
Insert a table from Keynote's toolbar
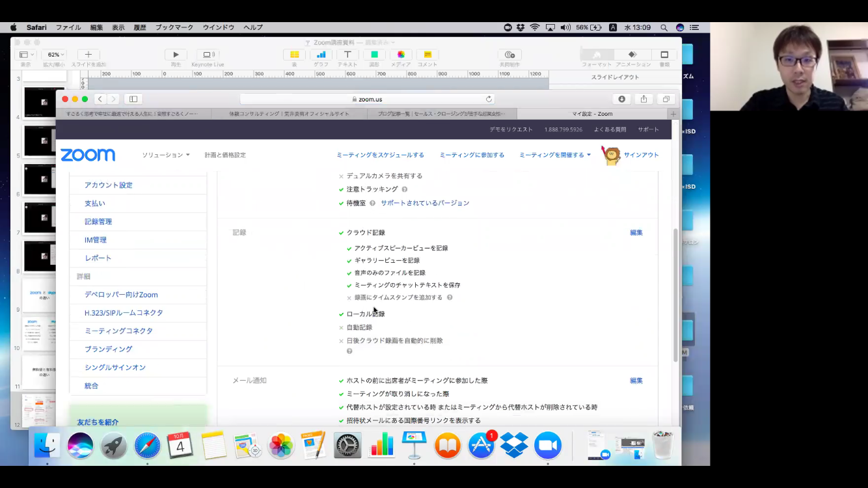294,55
